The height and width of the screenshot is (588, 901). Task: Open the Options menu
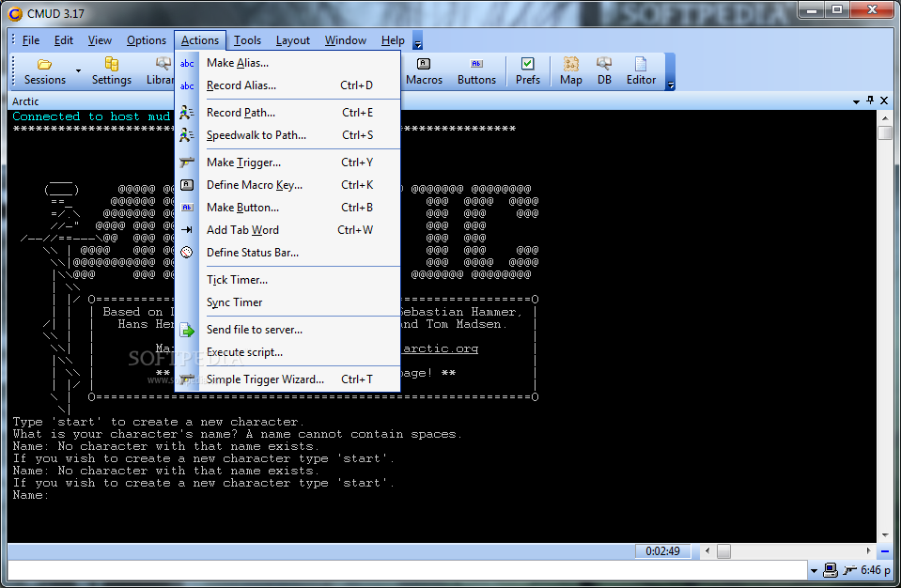146,40
